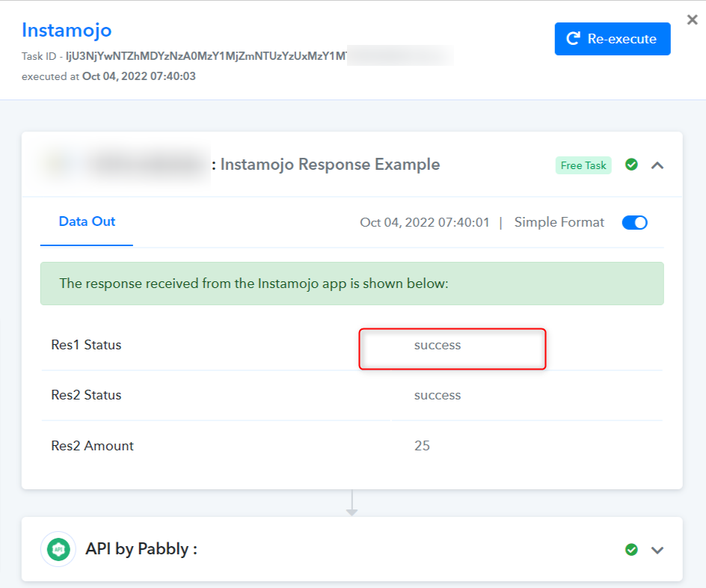Expand the API by Pabbly step

click(x=657, y=550)
